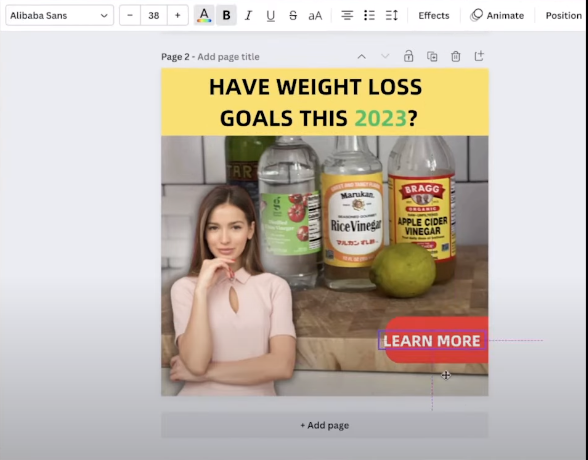Change text alignment
Image resolution: width=588 pixels, height=460 pixels.
click(x=347, y=15)
